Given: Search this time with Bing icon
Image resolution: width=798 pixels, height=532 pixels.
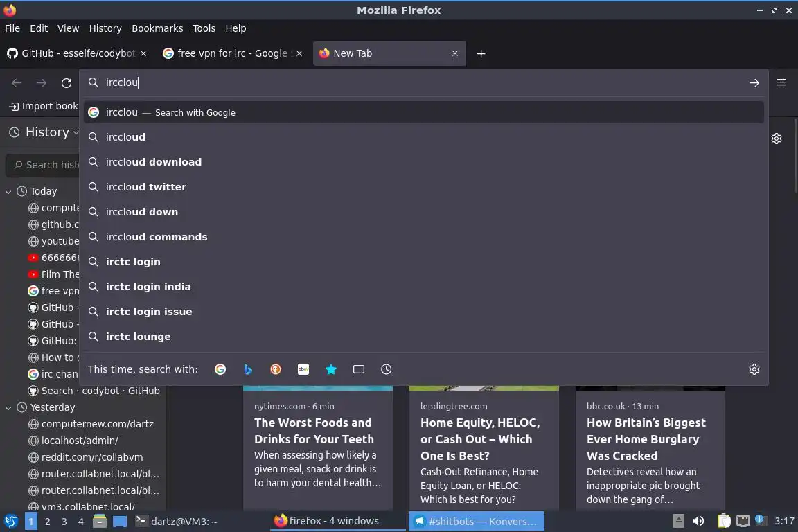Looking at the screenshot, I should pyautogui.click(x=248, y=369).
